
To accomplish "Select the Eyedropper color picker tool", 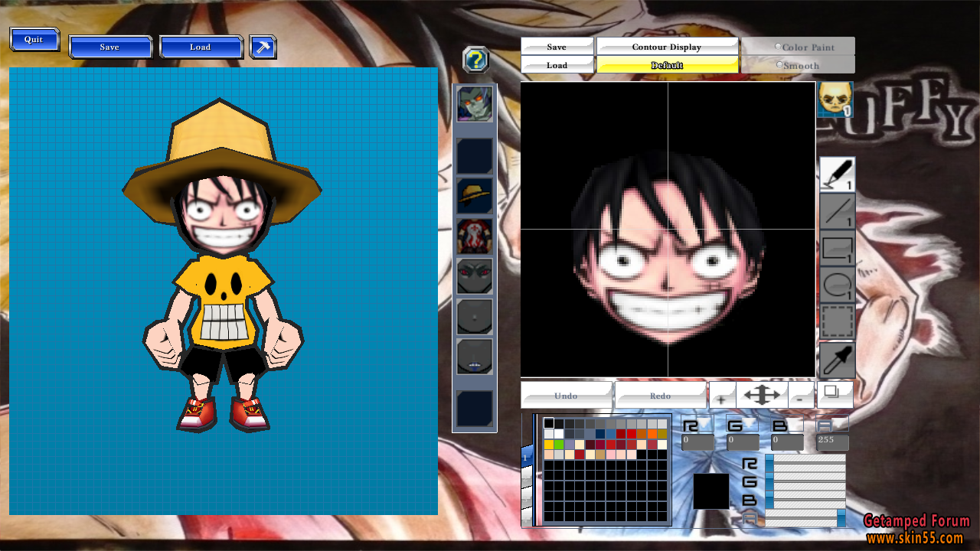I will tap(837, 359).
